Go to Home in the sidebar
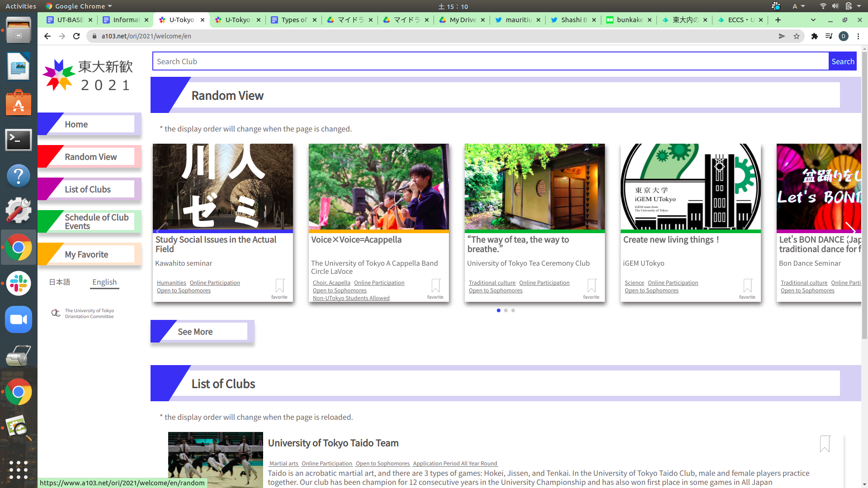 (90, 124)
